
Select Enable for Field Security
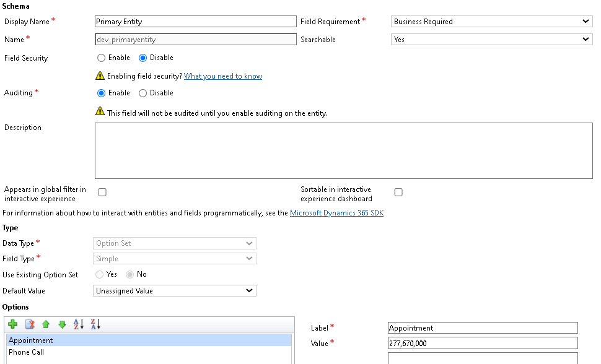pos(101,58)
